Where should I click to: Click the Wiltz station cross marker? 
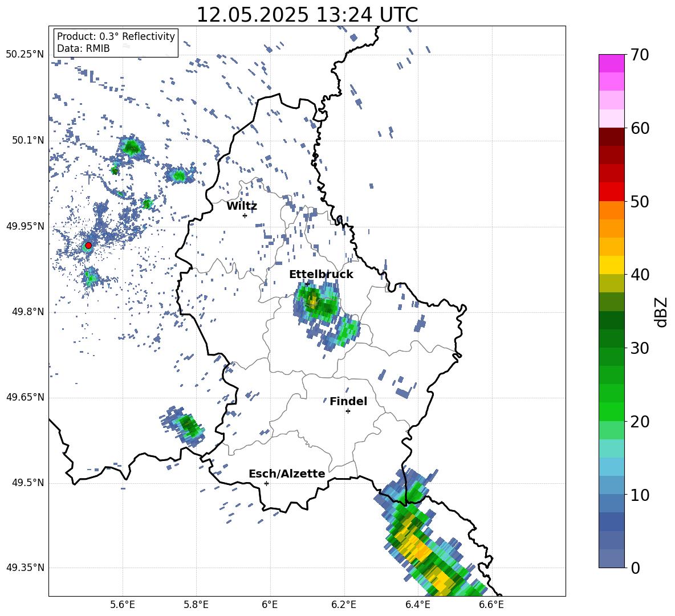coord(245,215)
